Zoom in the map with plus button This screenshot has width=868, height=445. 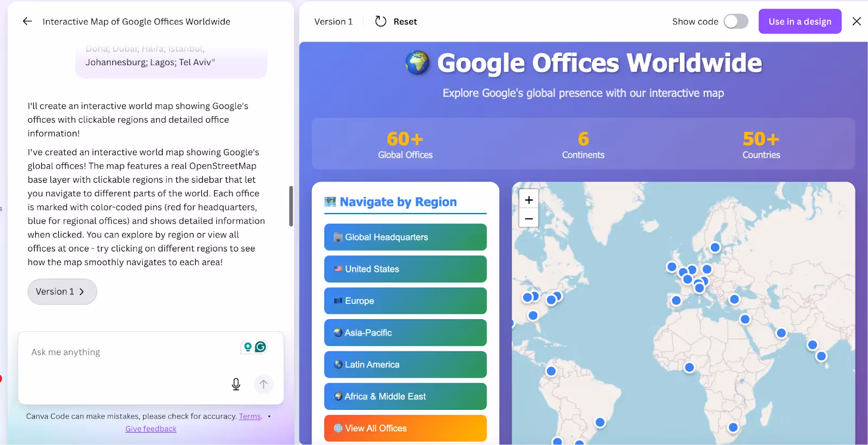pyautogui.click(x=529, y=199)
